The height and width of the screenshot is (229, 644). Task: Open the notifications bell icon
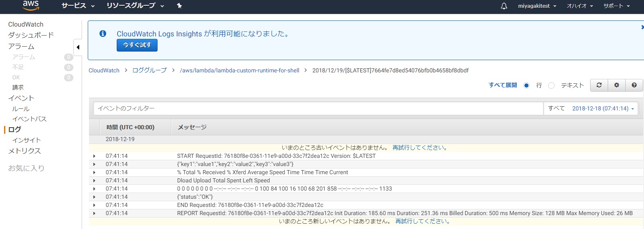coord(504,6)
